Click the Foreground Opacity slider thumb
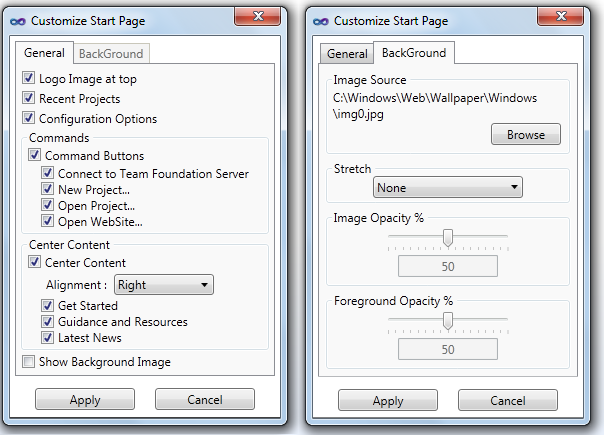Screen dimensions: 604x435 pos(448,321)
